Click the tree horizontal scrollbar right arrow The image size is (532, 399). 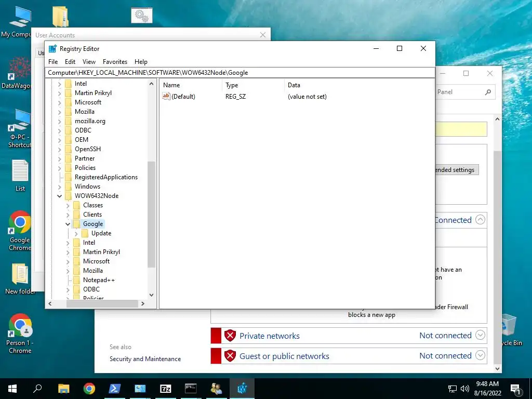click(143, 303)
